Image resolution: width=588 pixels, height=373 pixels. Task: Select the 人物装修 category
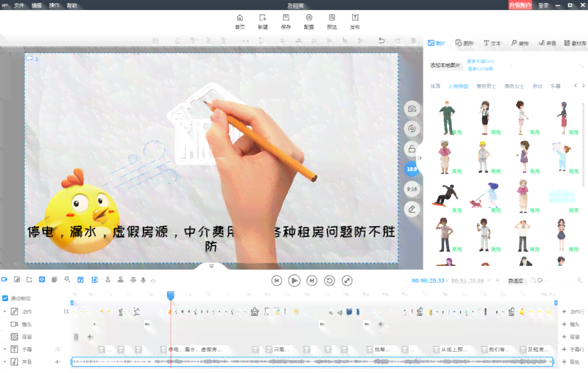click(x=458, y=86)
